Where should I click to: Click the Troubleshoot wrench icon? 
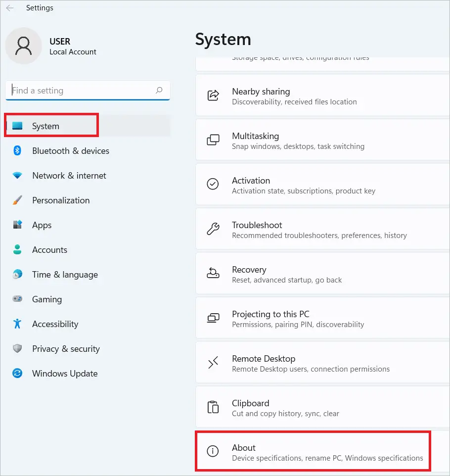pyautogui.click(x=213, y=229)
